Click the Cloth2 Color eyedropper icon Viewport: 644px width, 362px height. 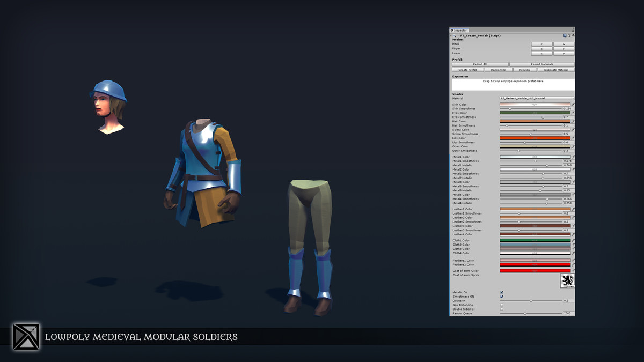(573, 245)
